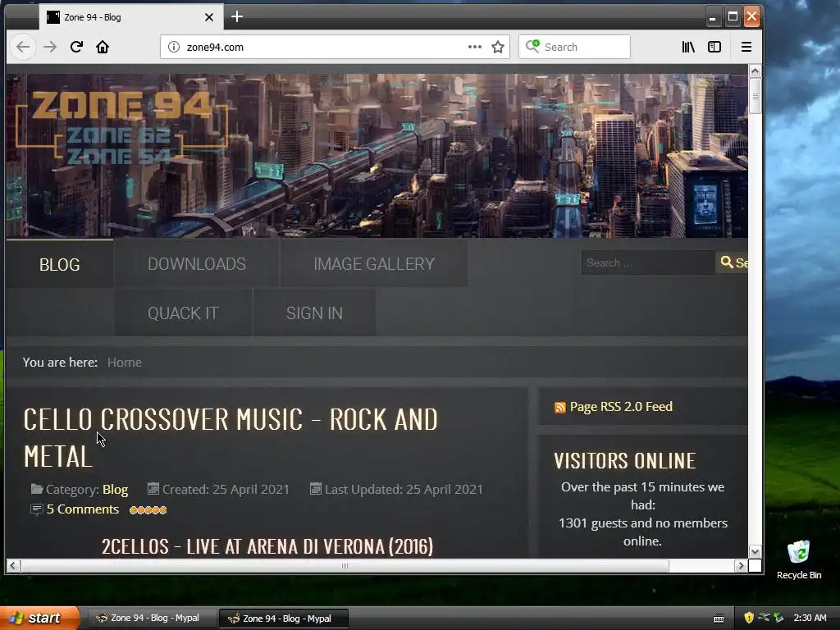Click the security shield tray icon
The width and height of the screenshot is (840, 630).
(749, 618)
